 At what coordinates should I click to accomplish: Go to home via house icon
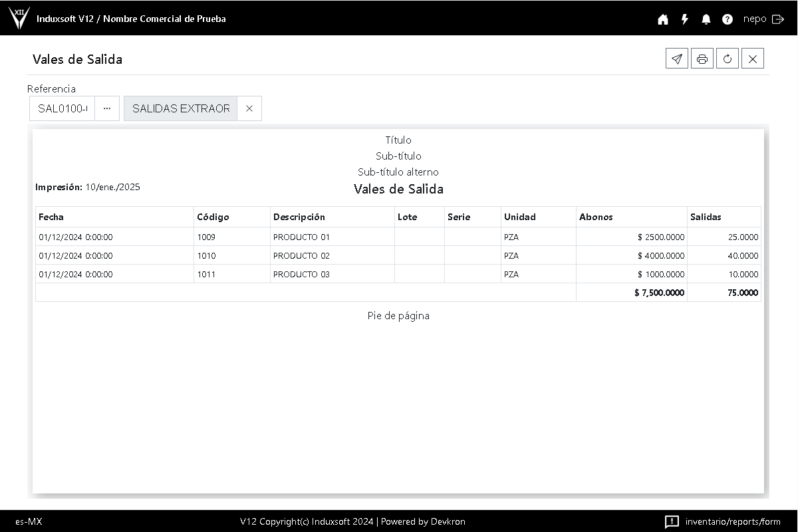pos(663,19)
